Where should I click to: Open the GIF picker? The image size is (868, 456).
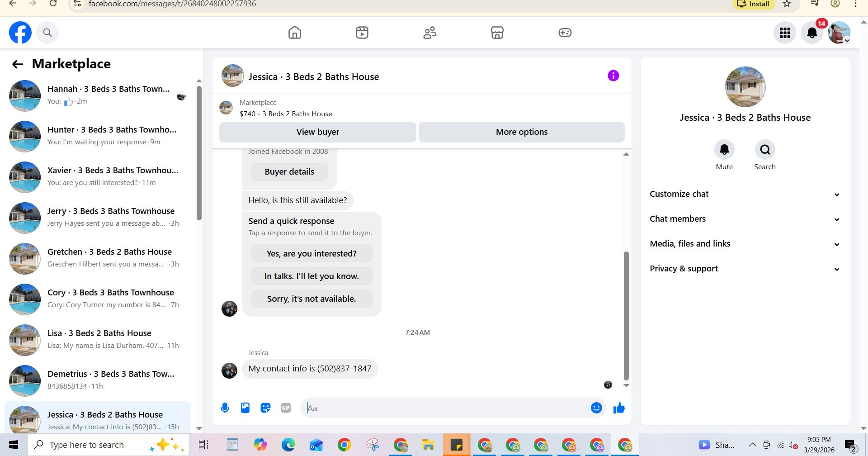point(286,408)
